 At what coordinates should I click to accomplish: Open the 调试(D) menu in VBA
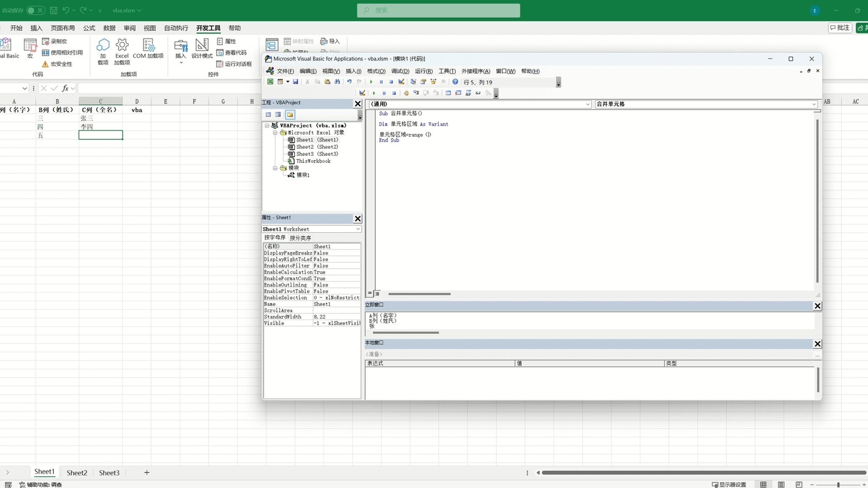pyautogui.click(x=400, y=71)
